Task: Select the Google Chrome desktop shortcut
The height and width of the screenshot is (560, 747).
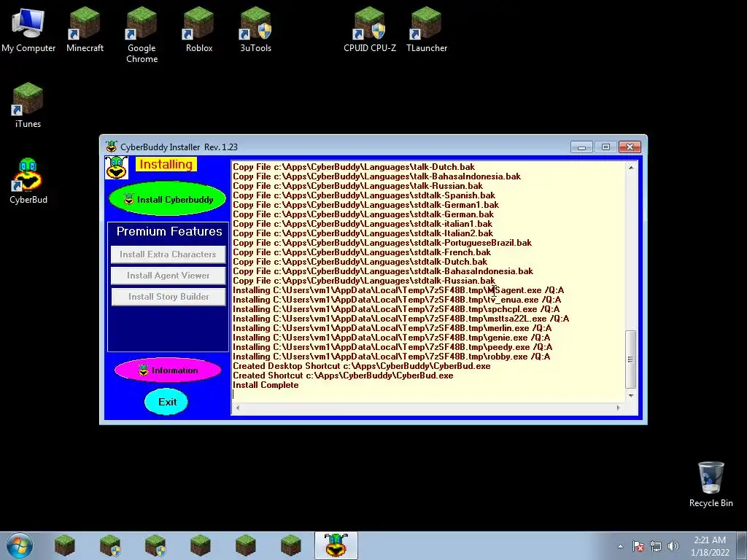Action: [x=142, y=34]
